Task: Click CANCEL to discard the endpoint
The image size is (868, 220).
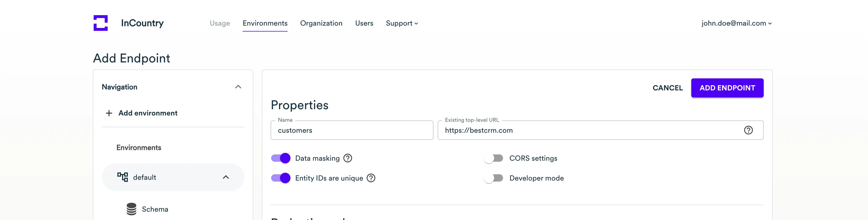Action: [x=667, y=88]
